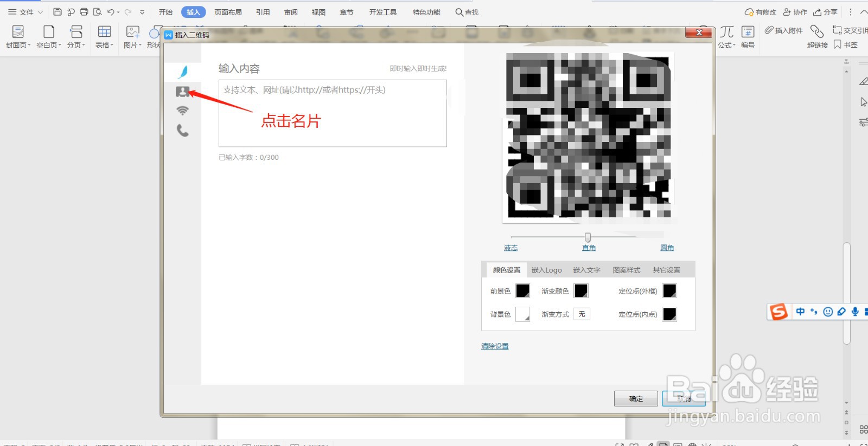The image size is (868, 446).
Task: Click the business card (名片) icon
Action: point(182,92)
